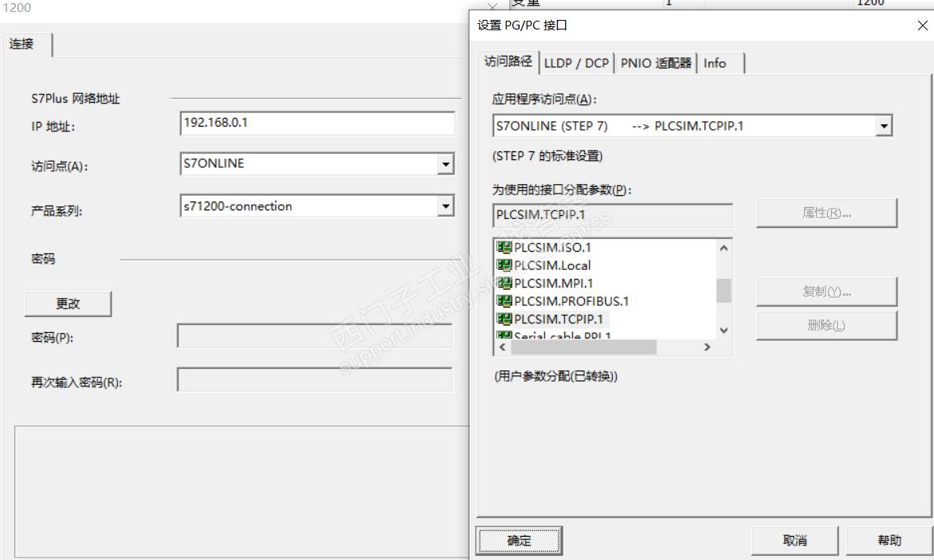This screenshot has width=934, height=560.
Task: Click the 删除(L) button
Action: (x=826, y=326)
